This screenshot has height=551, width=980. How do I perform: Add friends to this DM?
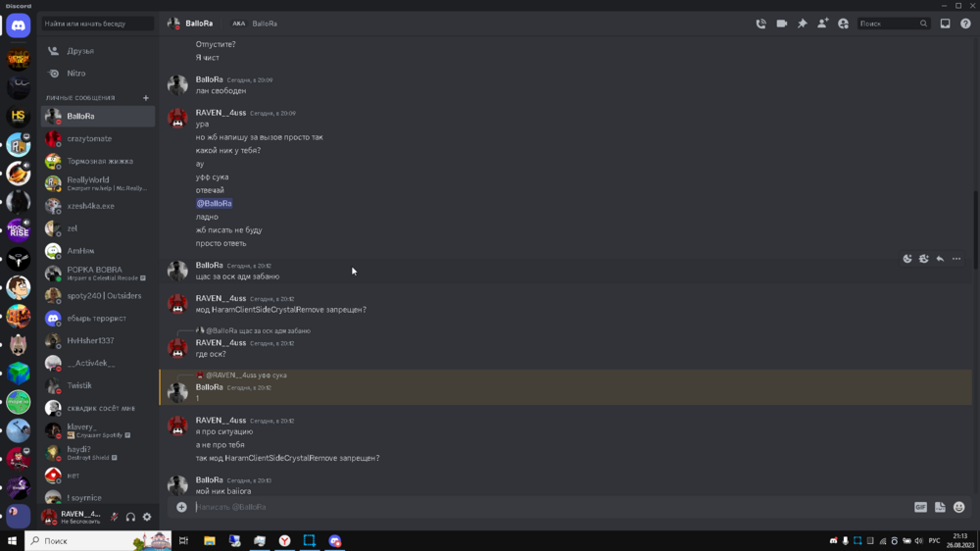coord(822,24)
